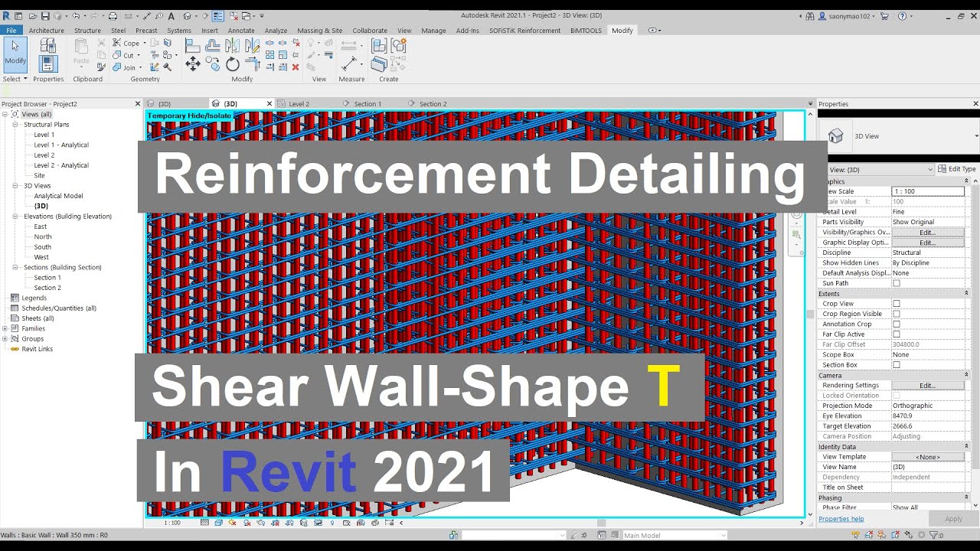Tick the Crop Region Visible checkbox
Screen dimensions: 980x551
[897, 314]
